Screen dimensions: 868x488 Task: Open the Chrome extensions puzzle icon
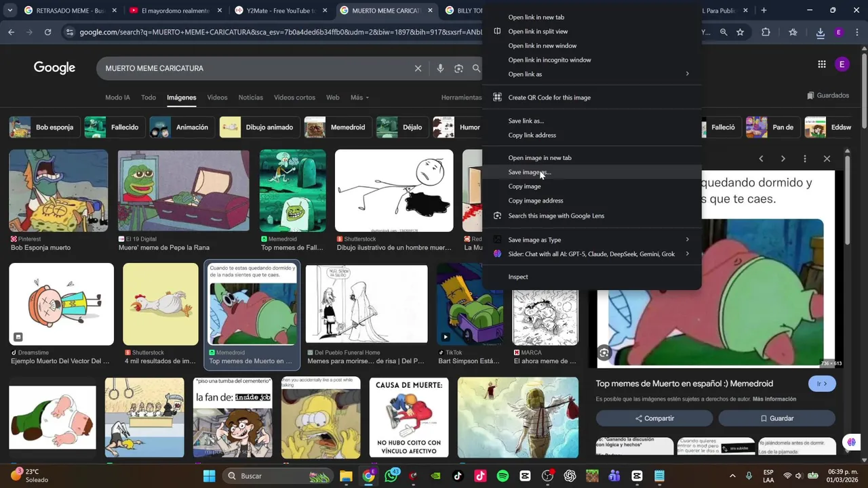(766, 32)
